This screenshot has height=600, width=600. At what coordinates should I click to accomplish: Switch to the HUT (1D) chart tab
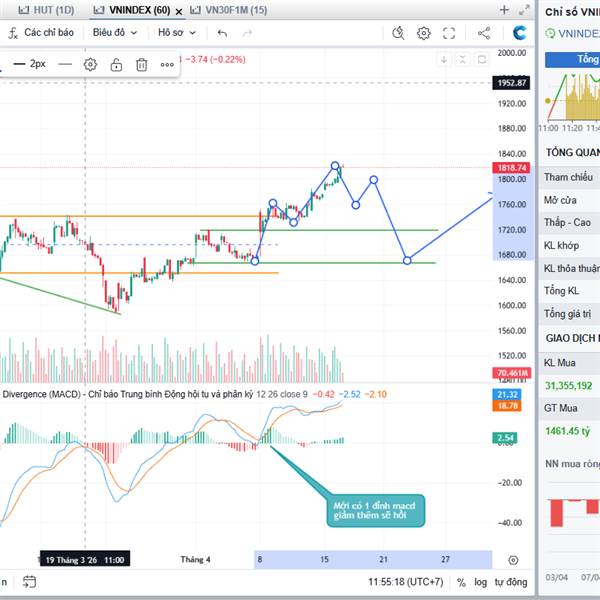pyautogui.click(x=46, y=10)
